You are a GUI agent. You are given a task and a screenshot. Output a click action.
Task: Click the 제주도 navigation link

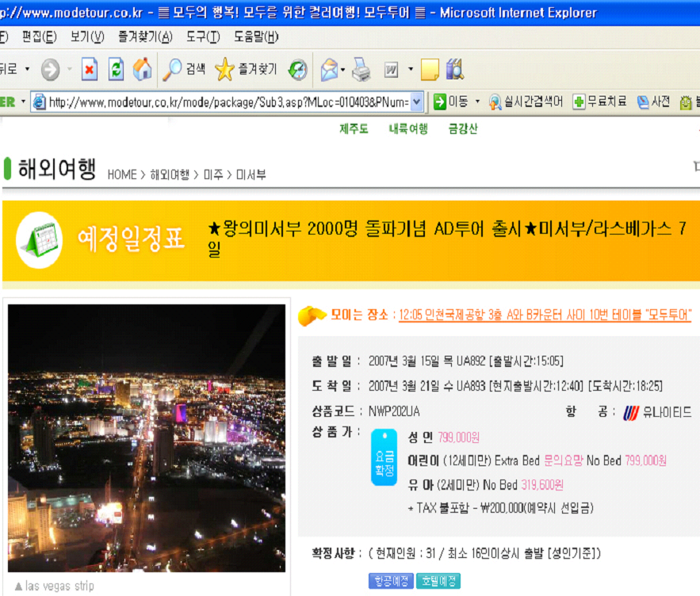(354, 129)
